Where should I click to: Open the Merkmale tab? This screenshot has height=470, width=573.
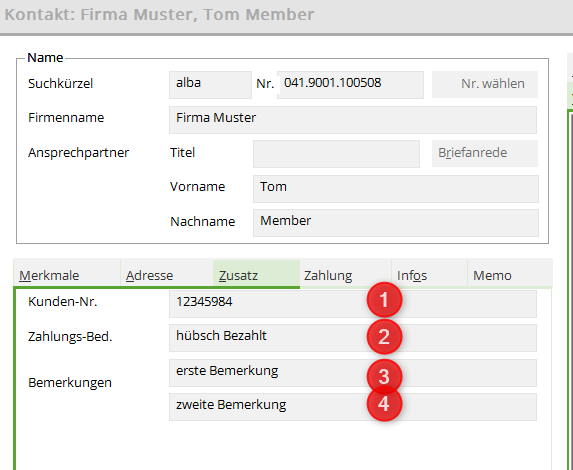(x=67, y=275)
